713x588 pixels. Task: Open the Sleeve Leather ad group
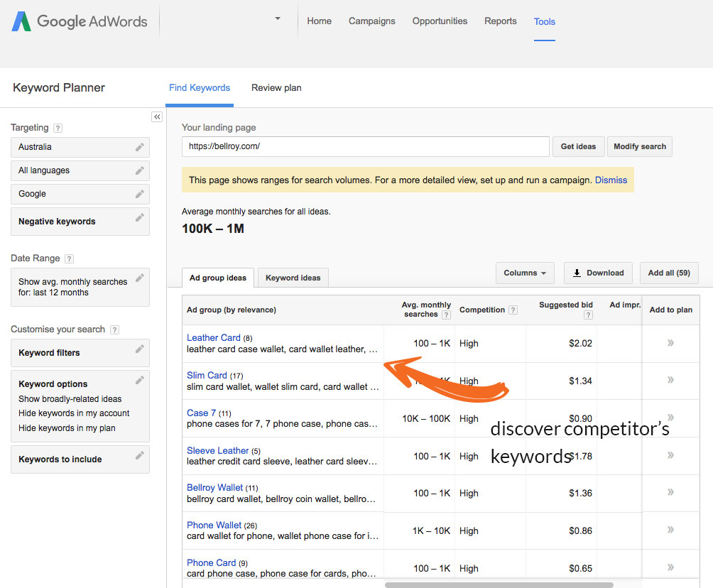click(x=218, y=451)
